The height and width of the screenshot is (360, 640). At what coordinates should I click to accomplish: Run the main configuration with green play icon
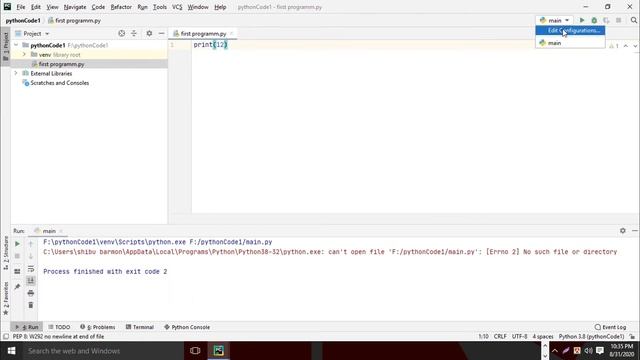point(582,20)
